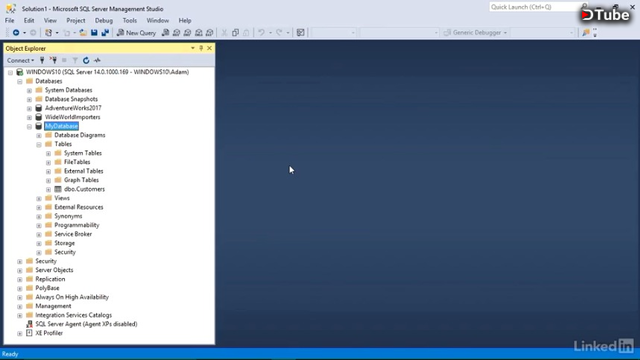Viewport: 640px width, 360px height.
Task: Click the Disconnect icon in Object Explorer
Action: [x=53, y=60]
